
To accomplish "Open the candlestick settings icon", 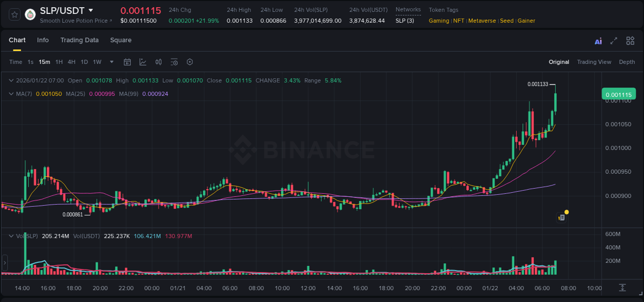I will tap(159, 62).
